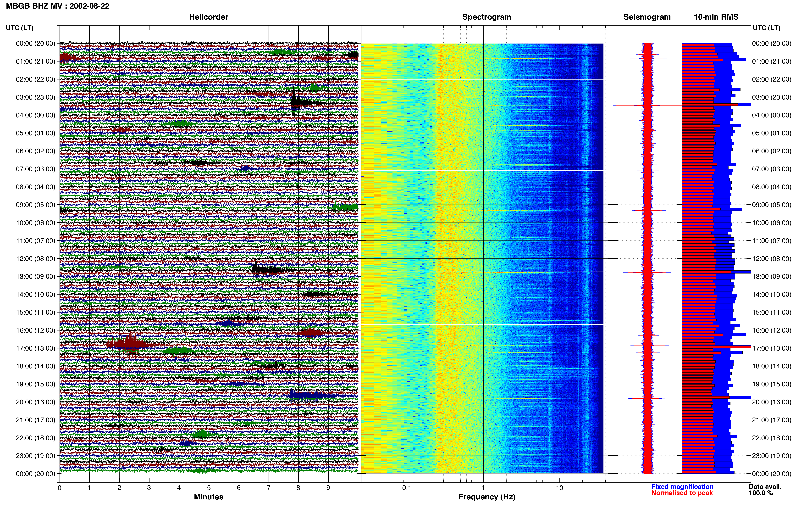This screenshot has height=508, width=812.
Task: Click the green event at end of 09:00 trace
Action: coord(345,208)
